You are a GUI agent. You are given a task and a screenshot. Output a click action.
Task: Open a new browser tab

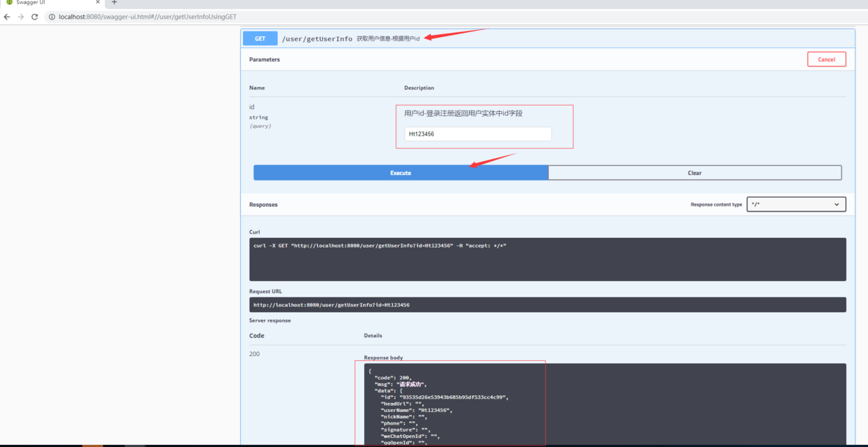click(114, 3)
